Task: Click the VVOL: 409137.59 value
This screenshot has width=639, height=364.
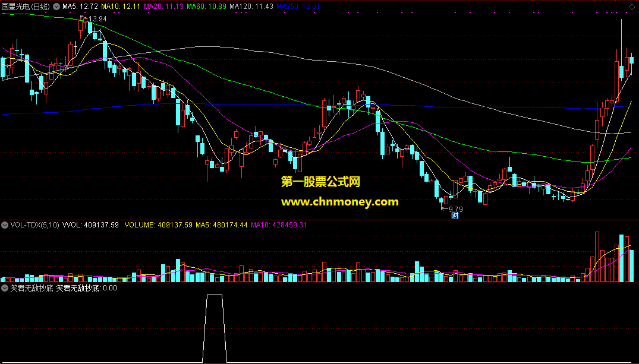Action: (x=90, y=224)
